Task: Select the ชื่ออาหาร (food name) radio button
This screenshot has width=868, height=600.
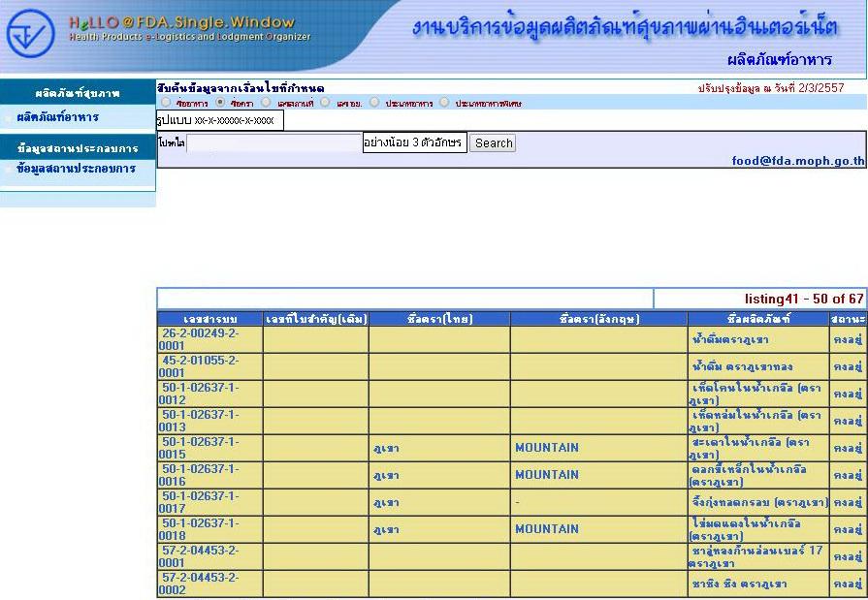Action: (x=166, y=103)
